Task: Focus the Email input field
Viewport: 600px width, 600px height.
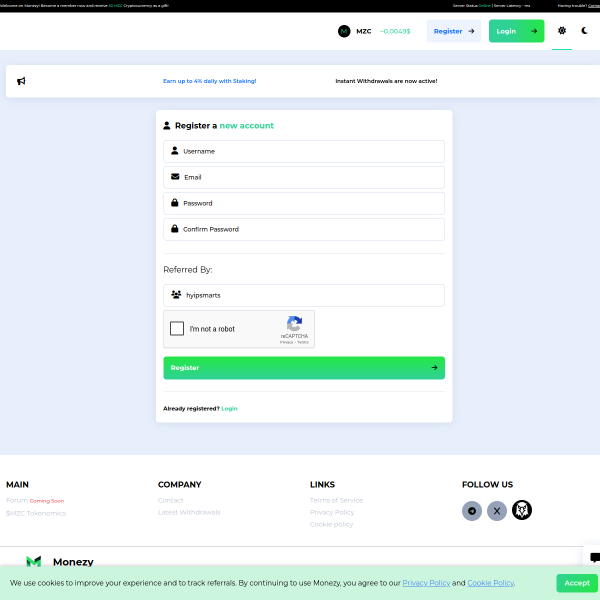Action: coord(304,177)
